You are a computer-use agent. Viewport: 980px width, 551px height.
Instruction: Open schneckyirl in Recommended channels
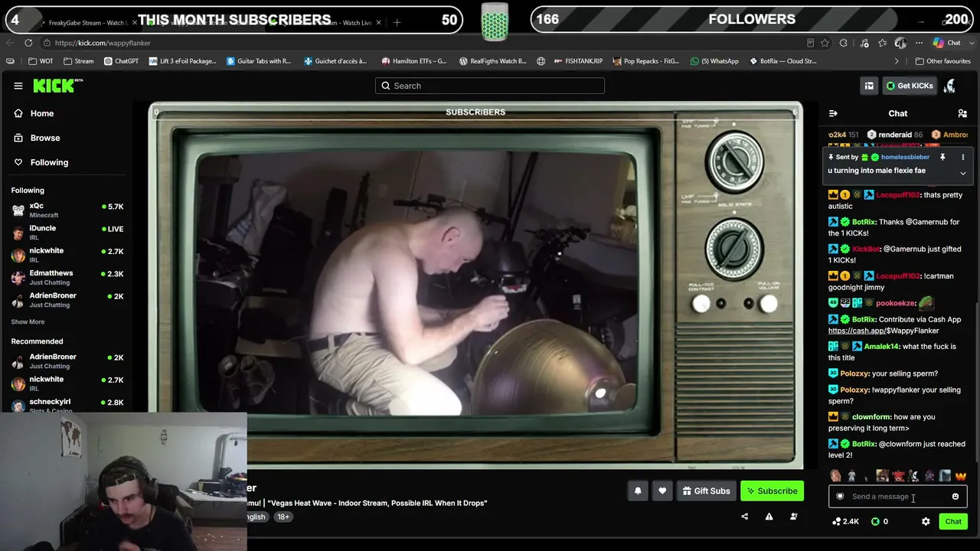click(x=67, y=406)
